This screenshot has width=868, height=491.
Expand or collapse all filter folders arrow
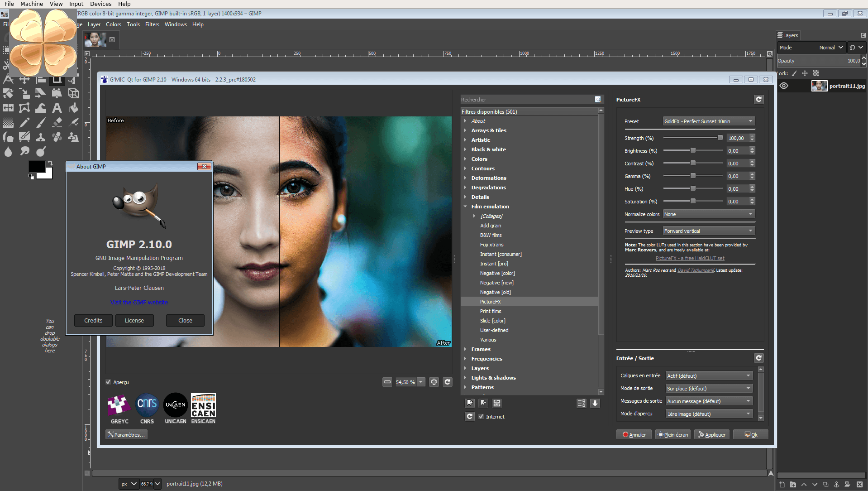[x=595, y=403]
